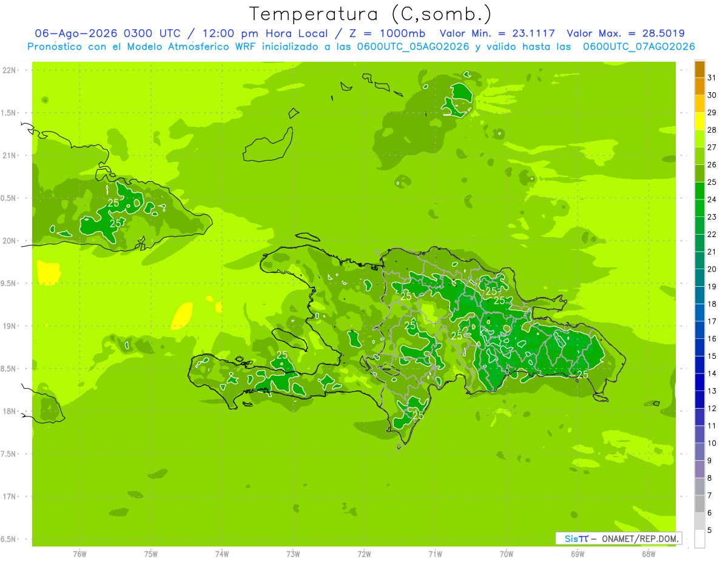The height and width of the screenshot is (562, 728).
Task: Click the legend swatch between 25 and 26
Action: (699, 173)
